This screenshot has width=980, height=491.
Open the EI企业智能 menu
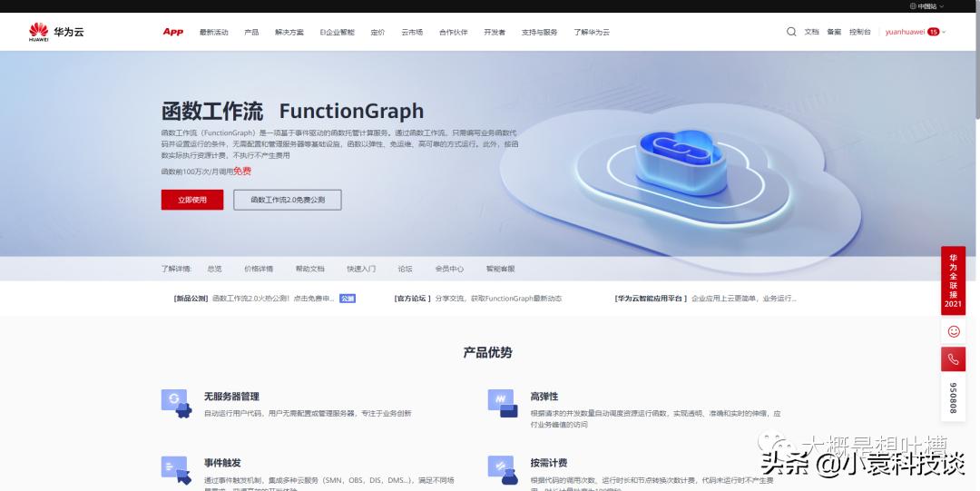337,32
